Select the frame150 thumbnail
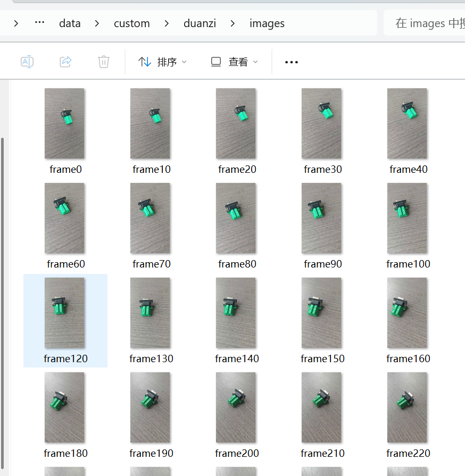The width and height of the screenshot is (465, 476). 321,313
